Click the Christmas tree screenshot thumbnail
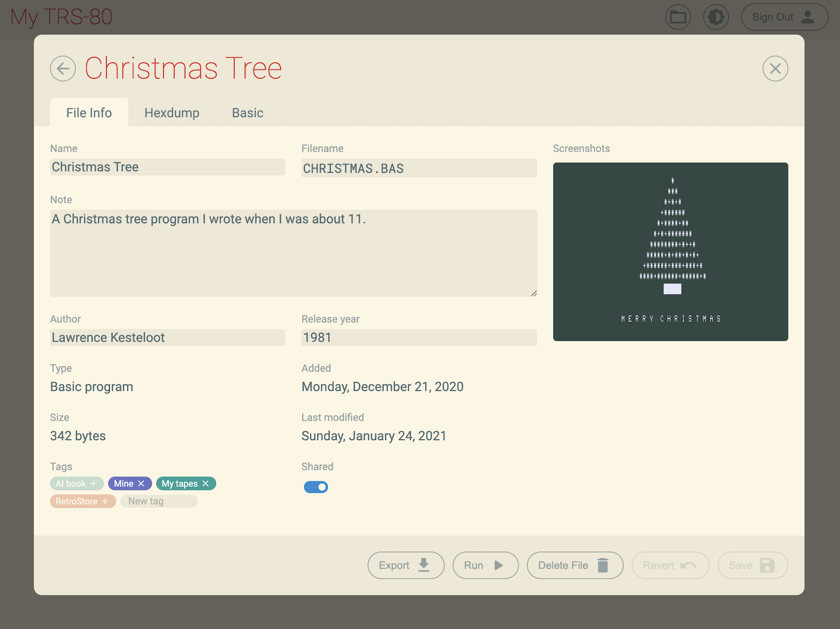This screenshot has height=629, width=840. click(x=670, y=252)
